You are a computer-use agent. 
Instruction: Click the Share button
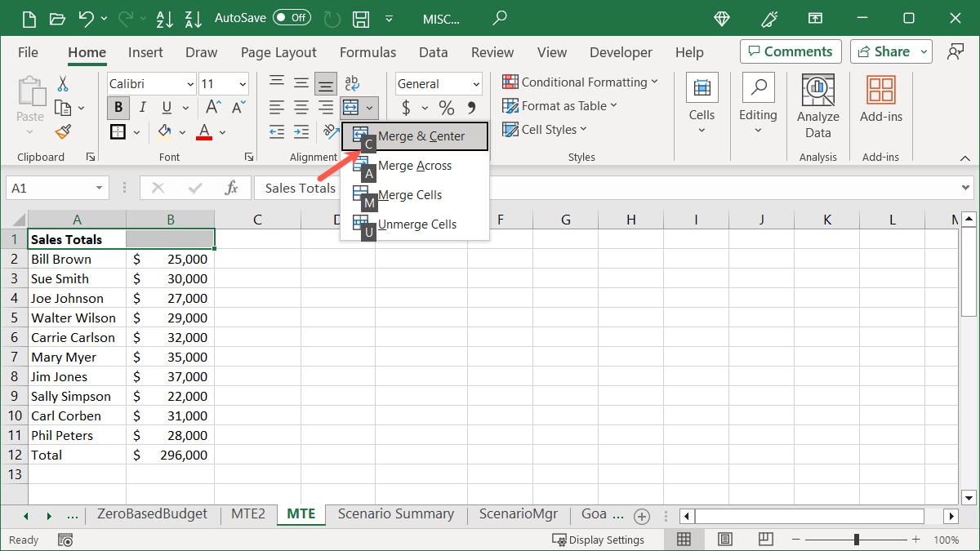point(885,51)
